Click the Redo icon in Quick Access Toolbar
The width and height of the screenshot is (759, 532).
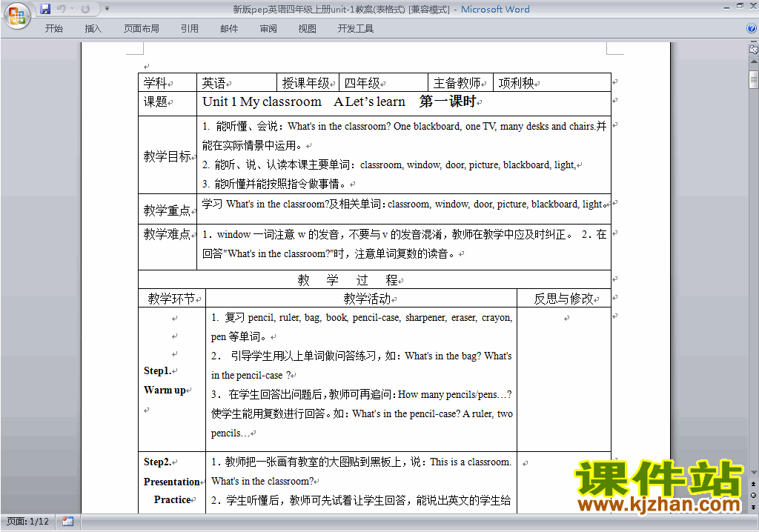point(85,9)
